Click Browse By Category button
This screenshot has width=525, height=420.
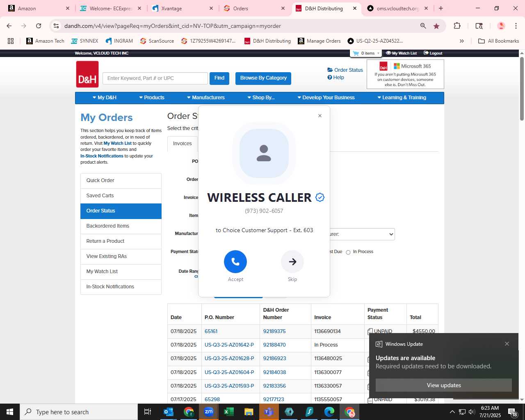click(x=263, y=78)
